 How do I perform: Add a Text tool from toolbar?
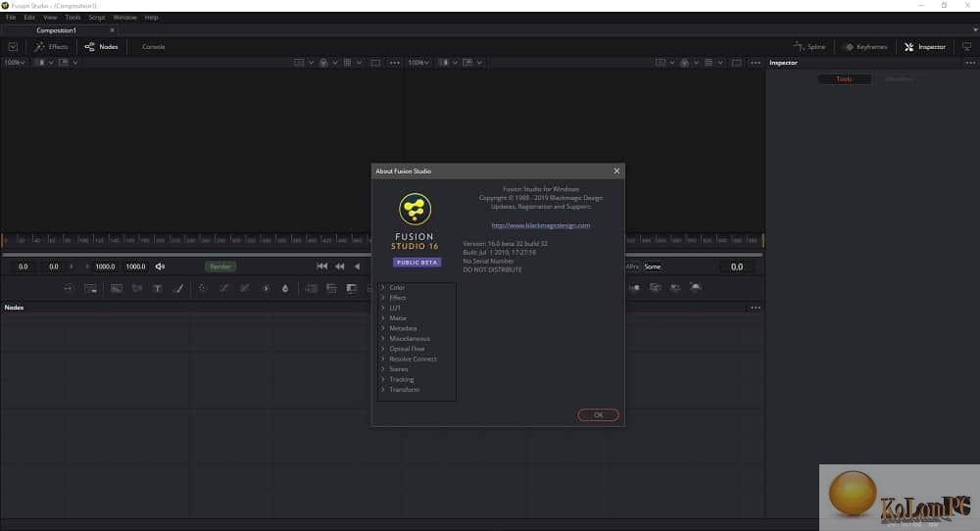158,288
